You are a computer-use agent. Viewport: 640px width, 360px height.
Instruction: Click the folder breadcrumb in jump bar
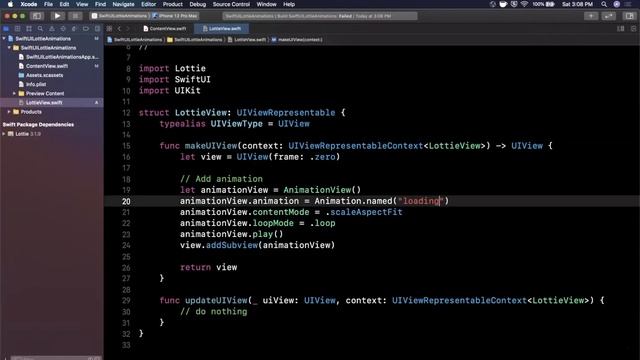[x=195, y=40]
